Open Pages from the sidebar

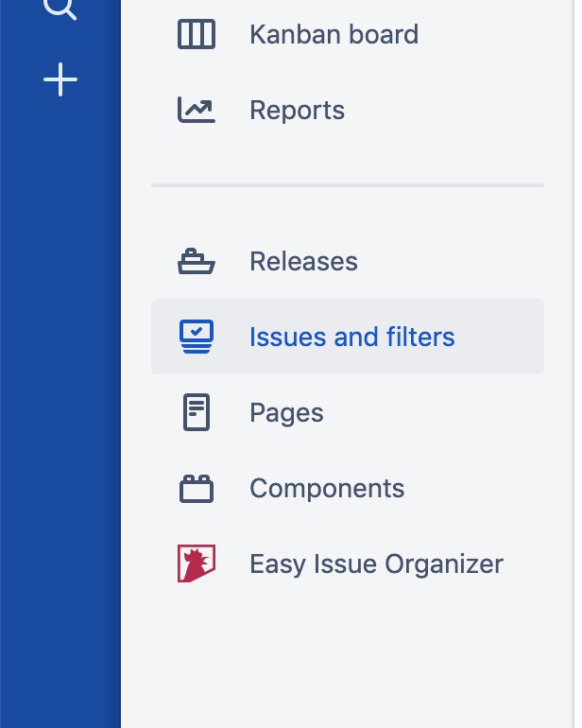(x=348, y=412)
